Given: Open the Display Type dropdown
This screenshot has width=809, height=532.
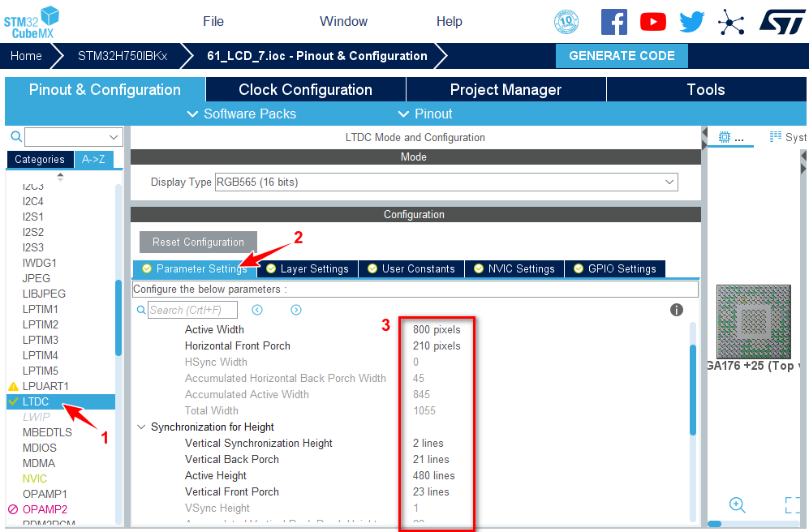Looking at the screenshot, I should (670, 182).
